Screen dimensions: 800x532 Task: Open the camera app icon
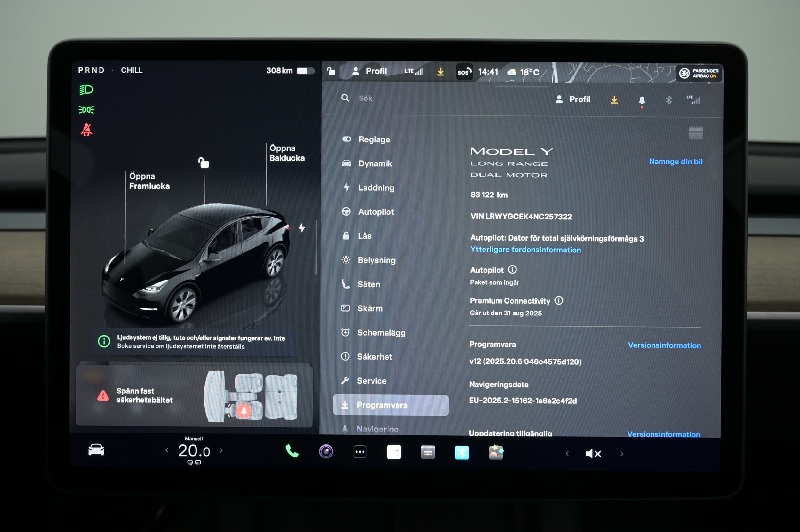point(326,451)
